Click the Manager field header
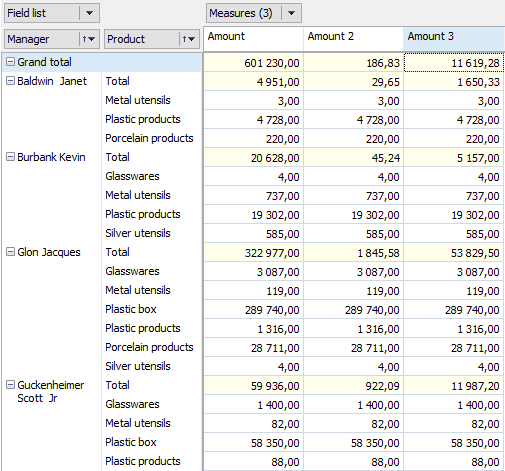505x471 pixels. (42, 39)
